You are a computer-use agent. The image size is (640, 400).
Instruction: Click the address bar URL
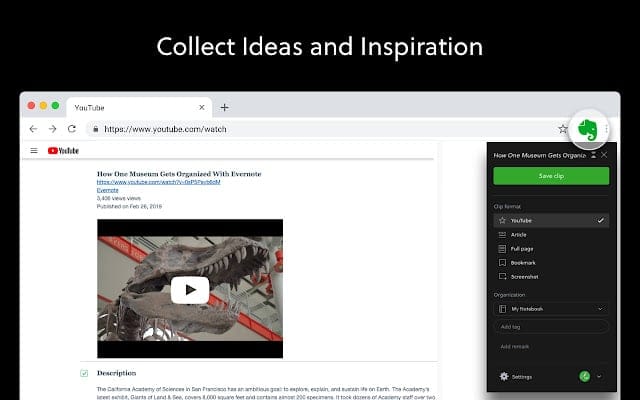point(165,129)
